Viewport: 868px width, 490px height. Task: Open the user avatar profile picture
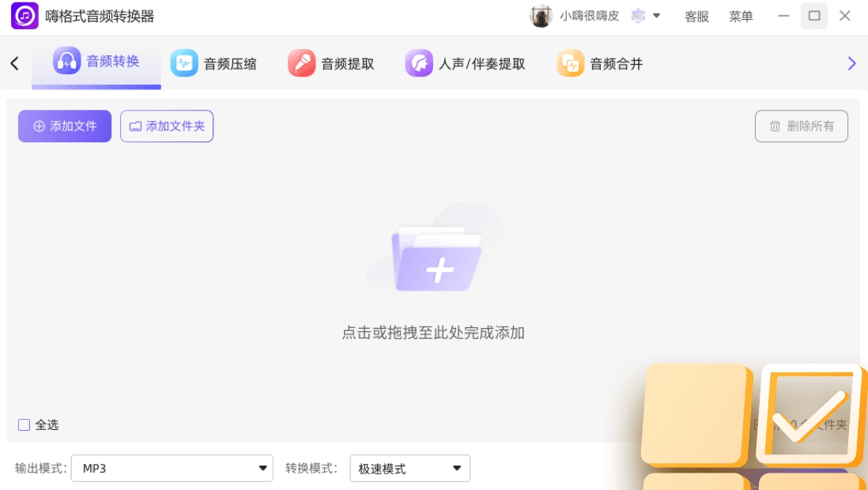tap(541, 16)
